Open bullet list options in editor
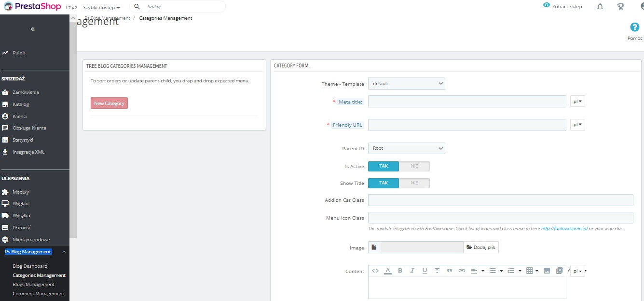Image resolution: width=644 pixels, height=301 pixels. pyautogui.click(x=496, y=271)
